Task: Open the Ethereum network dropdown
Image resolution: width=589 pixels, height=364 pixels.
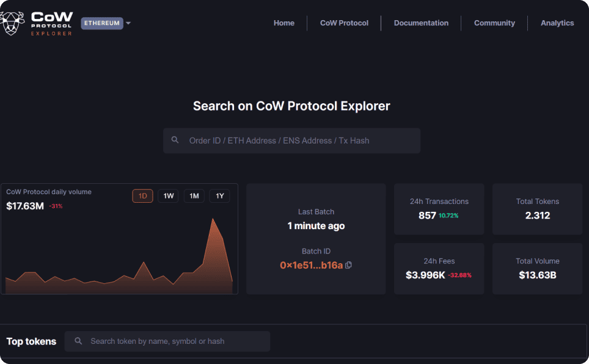Action: pos(102,23)
